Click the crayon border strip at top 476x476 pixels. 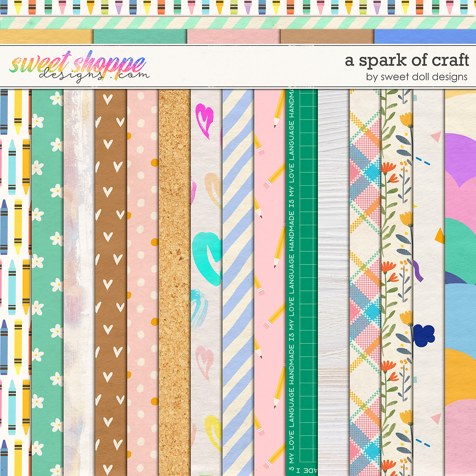(238, 7)
